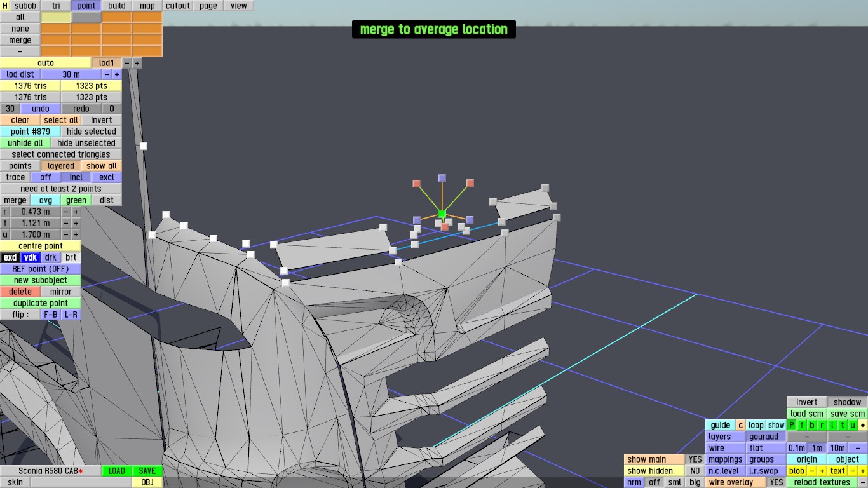Image resolution: width=868 pixels, height=488 pixels.
Task: Open the cutout tab
Action: (178, 6)
